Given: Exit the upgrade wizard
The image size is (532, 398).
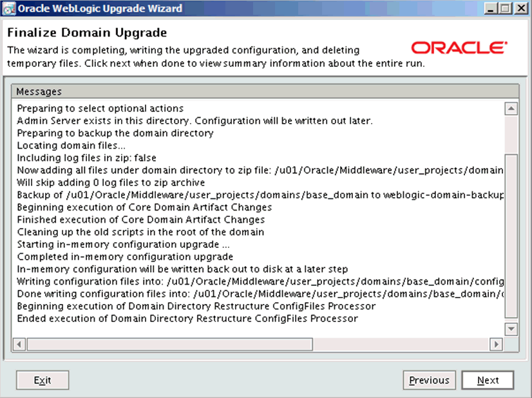Looking at the screenshot, I should [43, 380].
